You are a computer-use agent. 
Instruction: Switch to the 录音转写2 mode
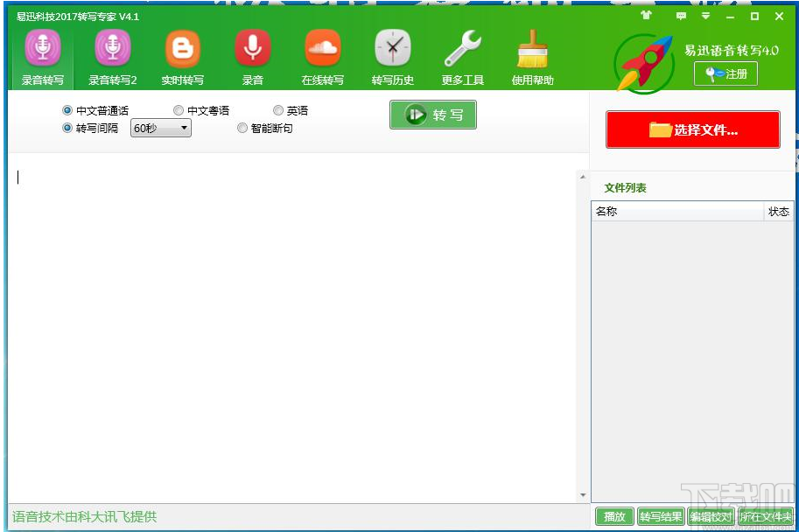pos(112,54)
